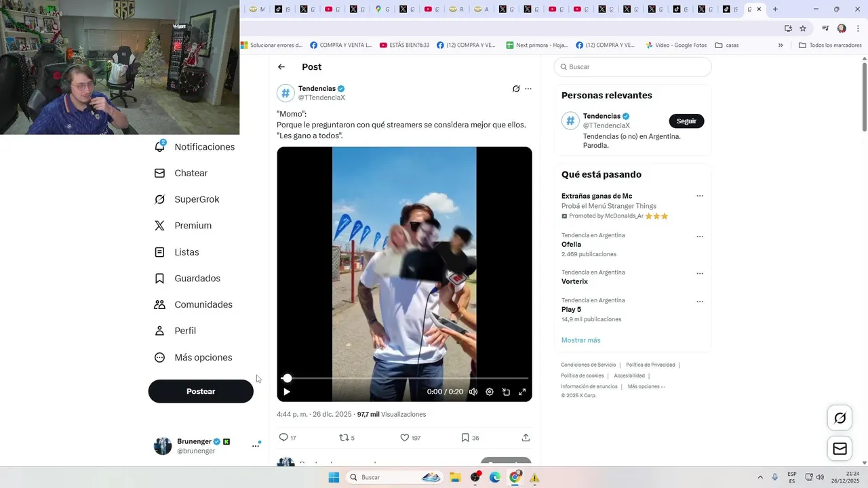Open the Ofelia trend

pos(571,245)
